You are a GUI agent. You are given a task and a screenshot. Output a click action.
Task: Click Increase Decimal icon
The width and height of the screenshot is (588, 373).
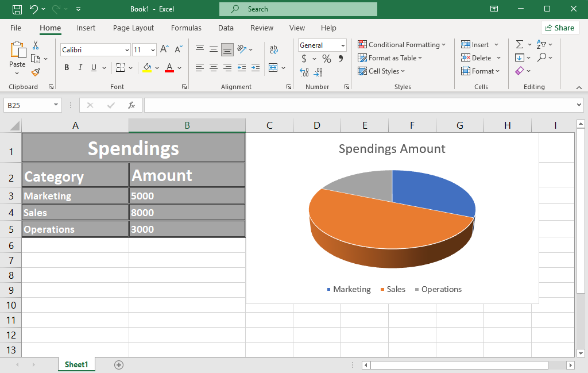click(x=304, y=72)
